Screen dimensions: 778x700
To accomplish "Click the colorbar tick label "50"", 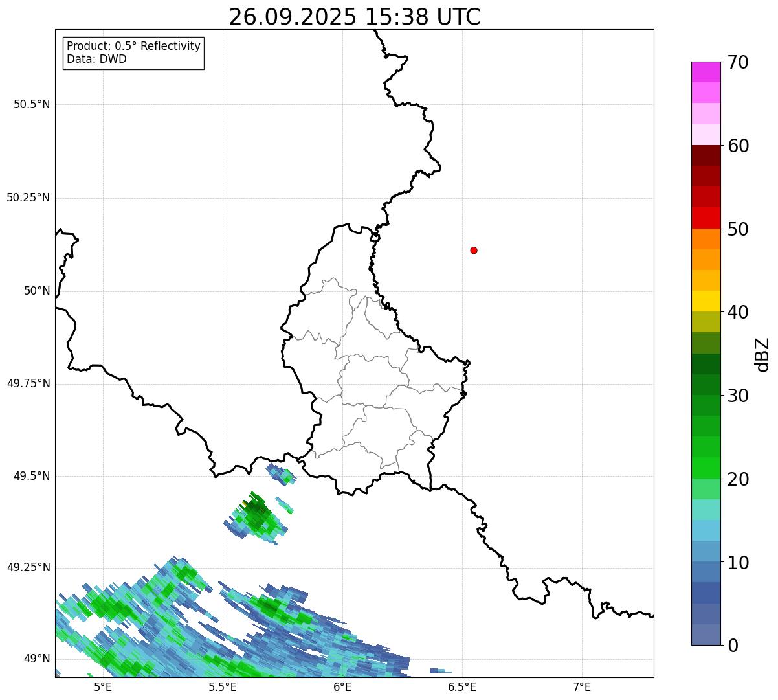I will tap(738, 229).
